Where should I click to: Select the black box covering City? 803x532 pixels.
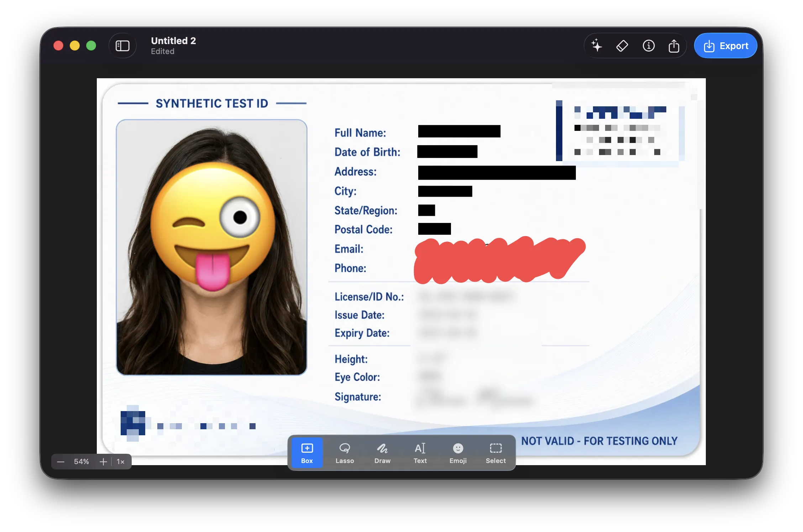(445, 191)
